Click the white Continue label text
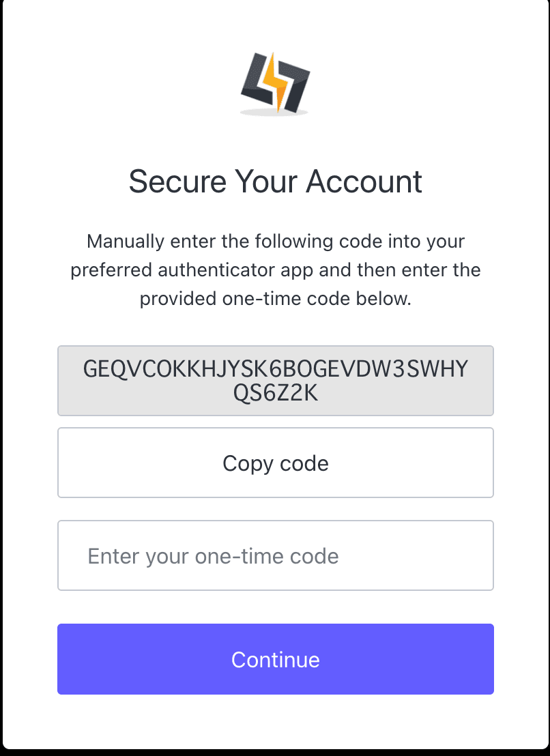The height and width of the screenshot is (756, 550). 275,660
